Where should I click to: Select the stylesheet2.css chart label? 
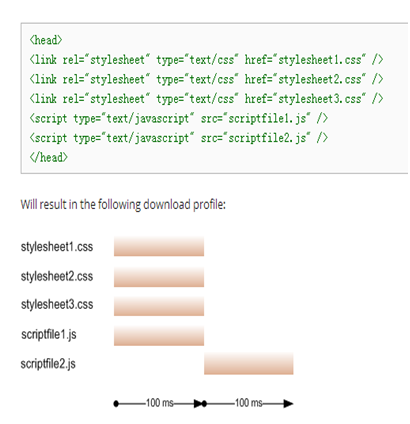pos(57,276)
